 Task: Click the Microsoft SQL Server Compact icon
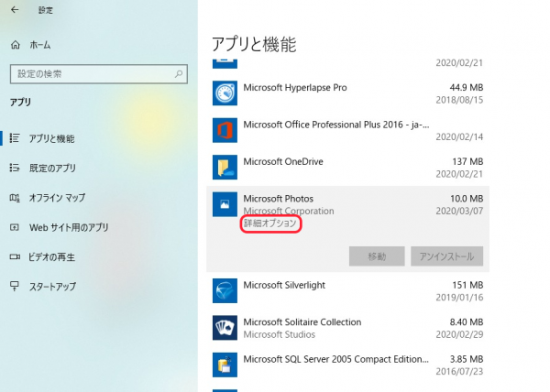click(x=225, y=365)
